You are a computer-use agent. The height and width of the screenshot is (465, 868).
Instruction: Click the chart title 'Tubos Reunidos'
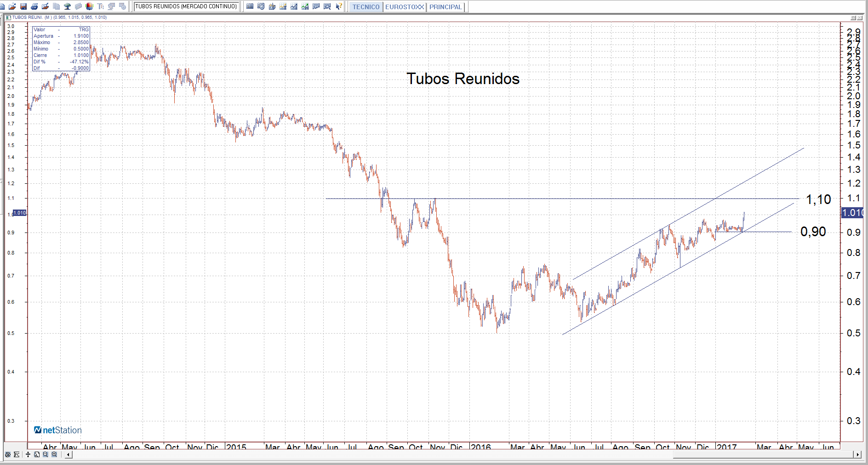(x=463, y=79)
